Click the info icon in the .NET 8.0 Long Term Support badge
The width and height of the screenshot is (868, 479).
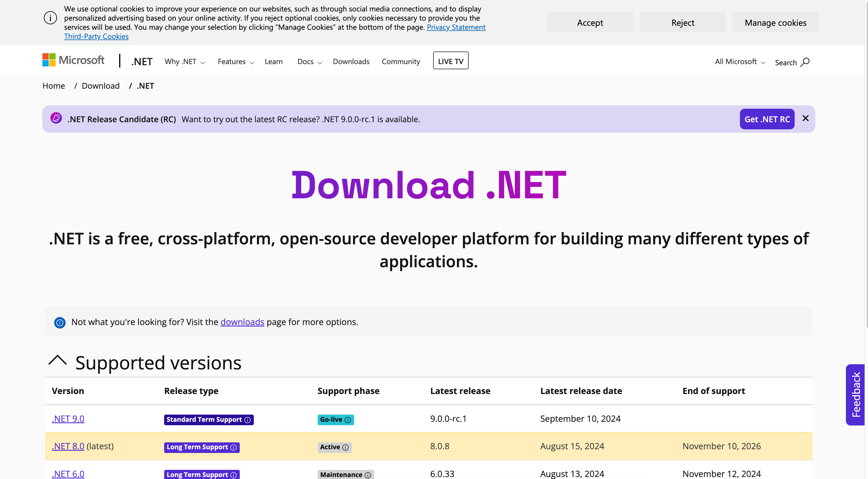(x=233, y=447)
